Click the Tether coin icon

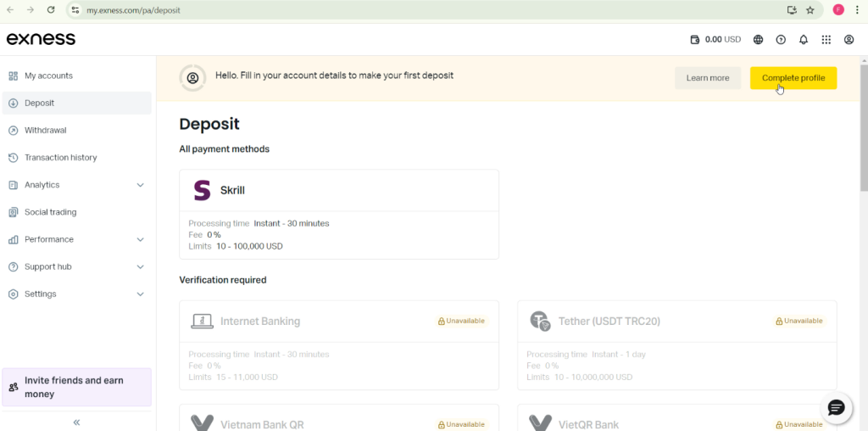(x=540, y=321)
